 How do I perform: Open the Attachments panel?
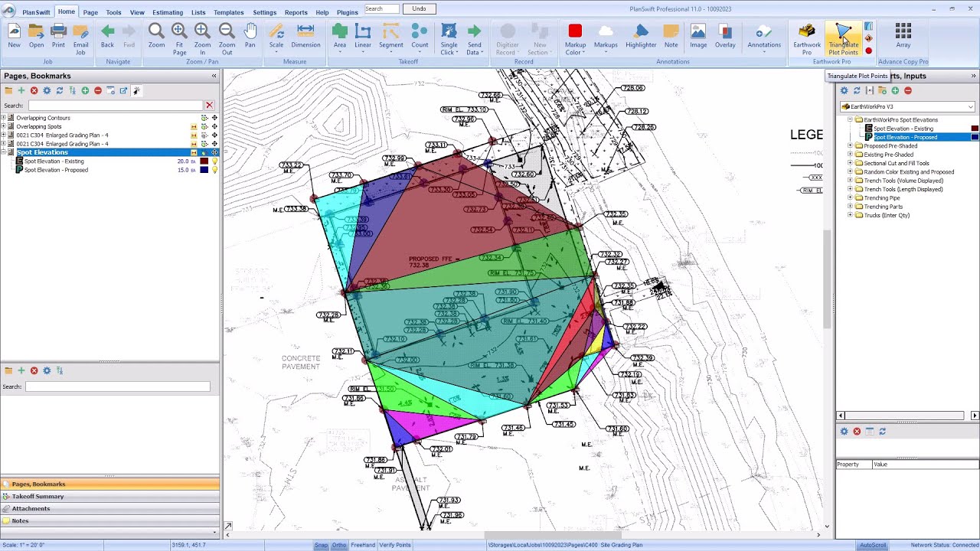coord(109,508)
